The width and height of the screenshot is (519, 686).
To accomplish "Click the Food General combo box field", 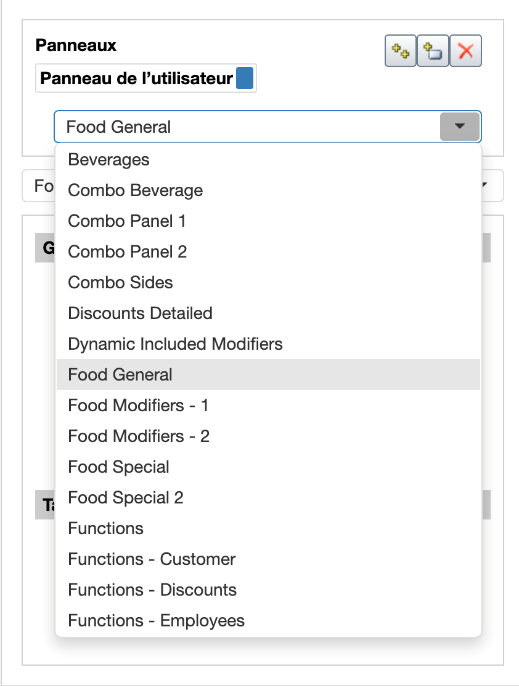I will pyautogui.click(x=268, y=127).
